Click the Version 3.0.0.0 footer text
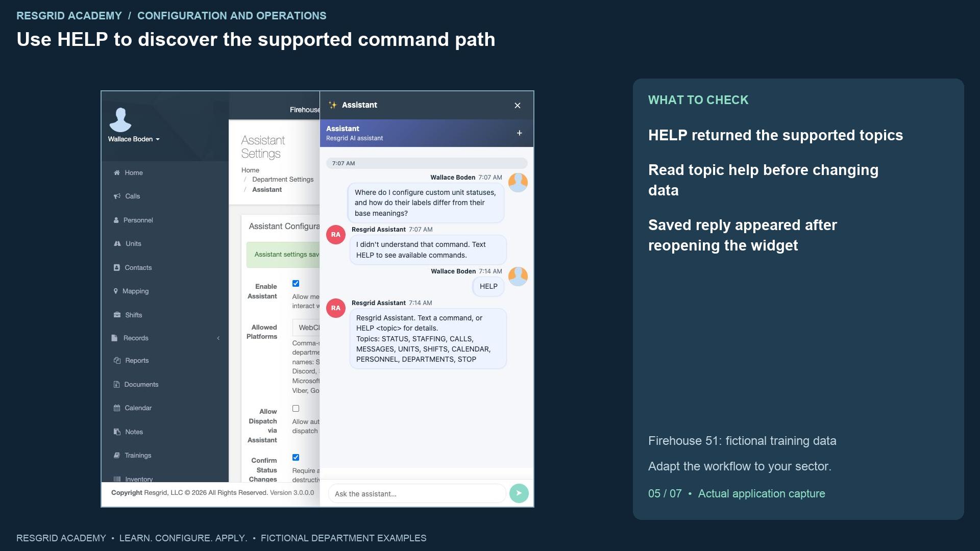 [x=292, y=493]
